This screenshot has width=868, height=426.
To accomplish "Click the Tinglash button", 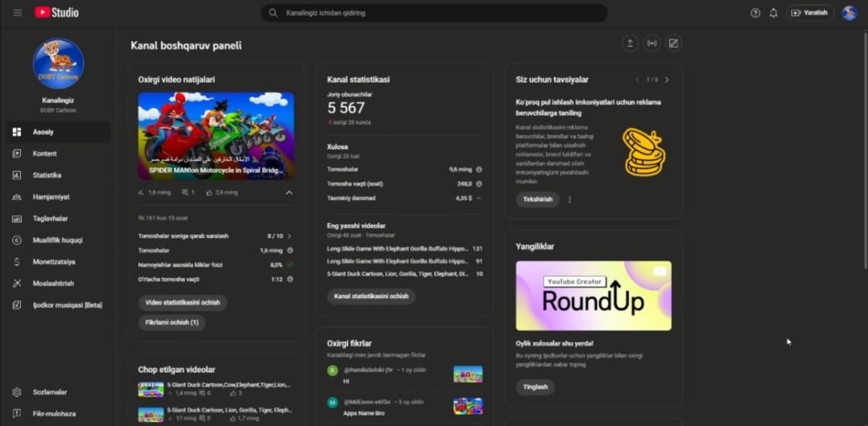I will [535, 387].
